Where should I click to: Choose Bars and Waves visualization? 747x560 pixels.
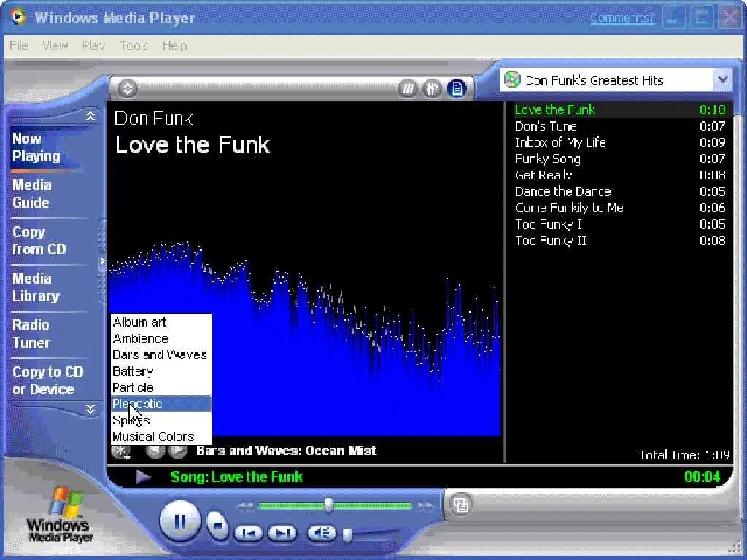coord(161,355)
